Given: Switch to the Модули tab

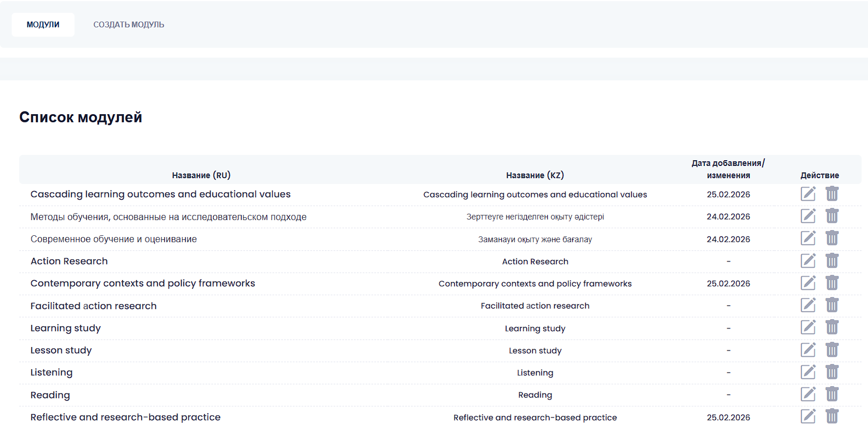Looking at the screenshot, I should click(x=43, y=24).
